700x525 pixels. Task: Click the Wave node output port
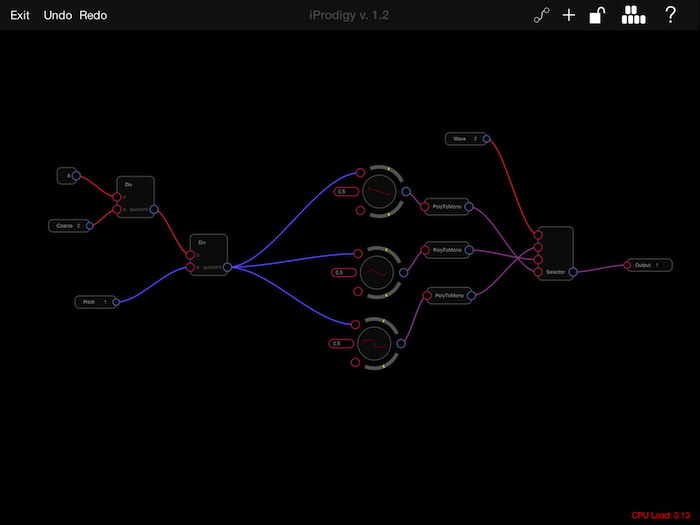click(487, 139)
